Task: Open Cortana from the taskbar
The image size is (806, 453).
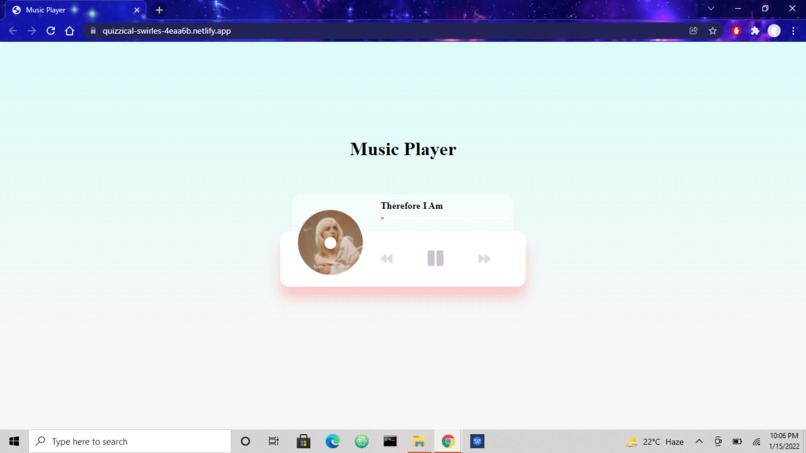Action: (245, 441)
